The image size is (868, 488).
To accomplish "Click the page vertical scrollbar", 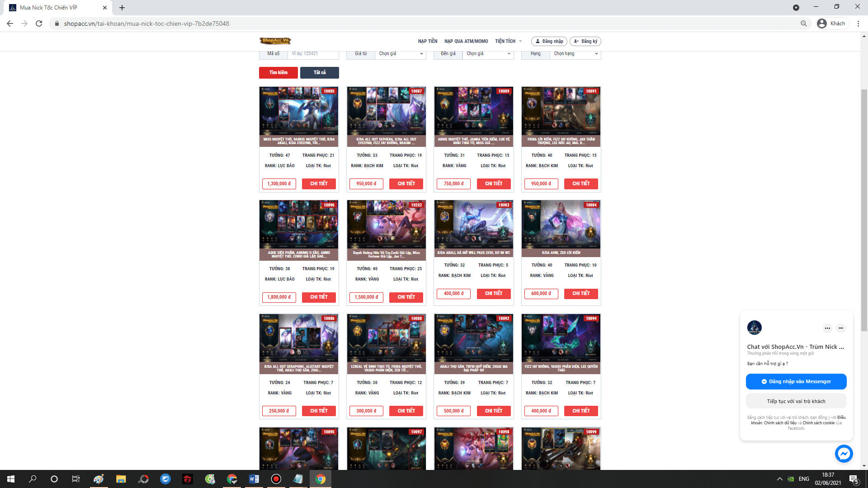I will 864,210.
